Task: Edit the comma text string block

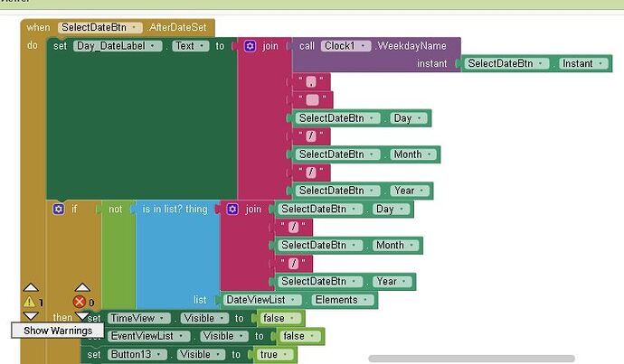Action: point(311,82)
